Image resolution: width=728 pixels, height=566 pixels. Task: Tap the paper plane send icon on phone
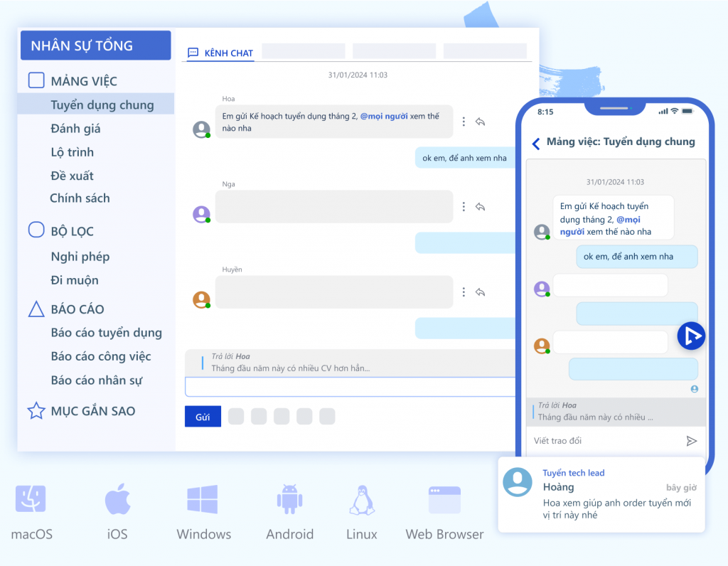691,441
